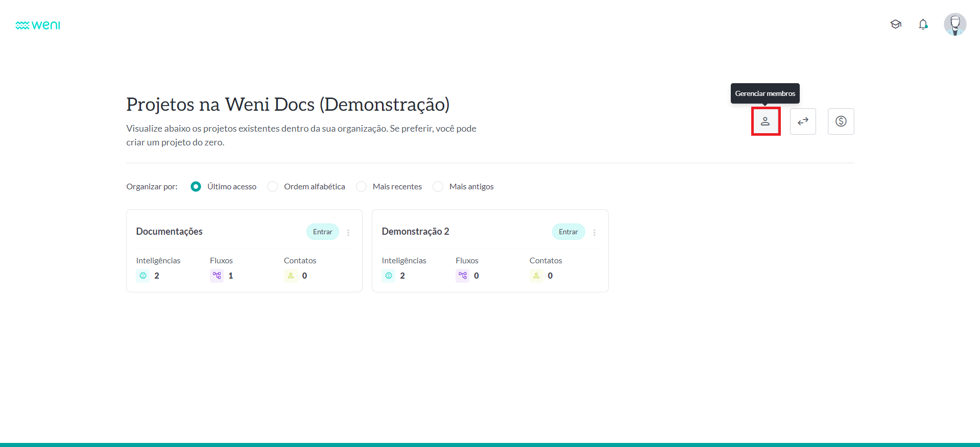This screenshot has height=447, width=980.
Task: Choose Mais recentes sorting
Action: point(362,187)
